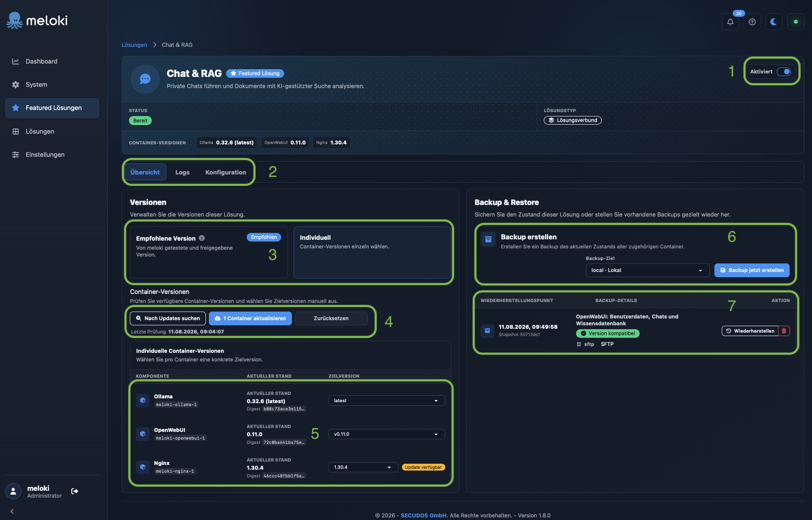Click the Featured Lösung badge
The width and height of the screenshot is (812, 520).
[x=255, y=73]
